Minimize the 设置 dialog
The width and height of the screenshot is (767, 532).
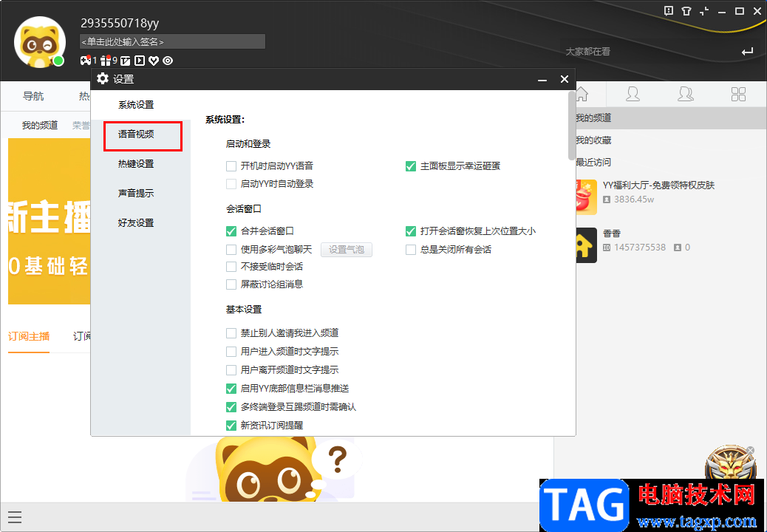[x=542, y=79]
